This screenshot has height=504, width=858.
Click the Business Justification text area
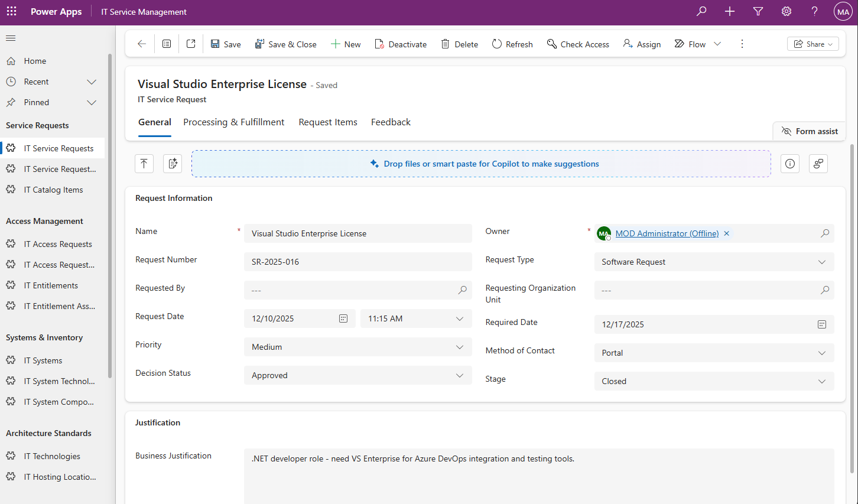tap(539, 476)
